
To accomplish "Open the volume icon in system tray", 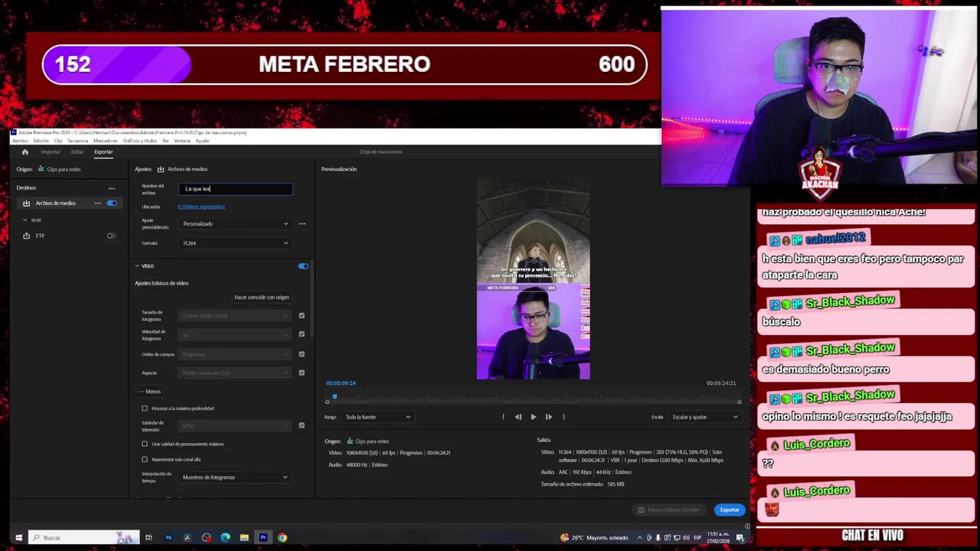I will 686,537.
